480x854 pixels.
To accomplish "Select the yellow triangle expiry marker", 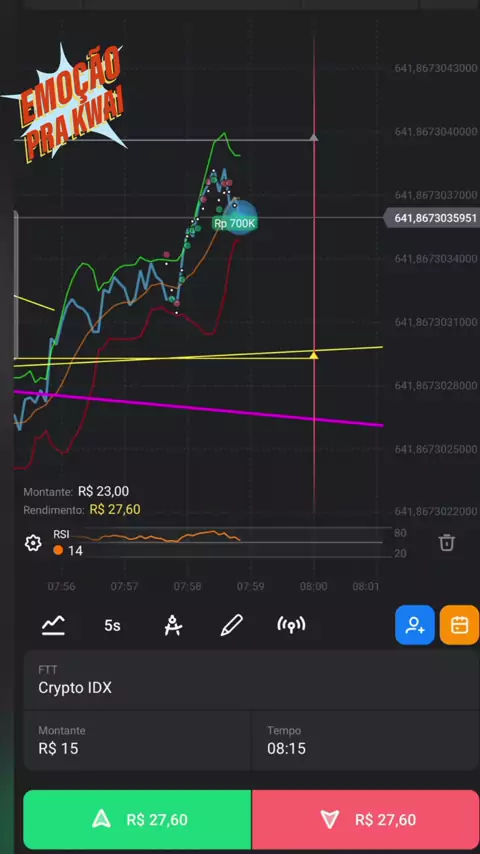I will 314,355.
